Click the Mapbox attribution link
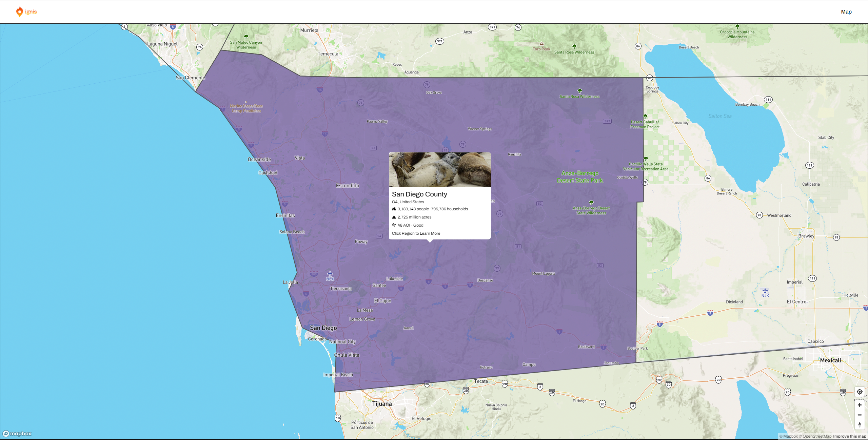The width and height of the screenshot is (868, 440). (x=788, y=436)
